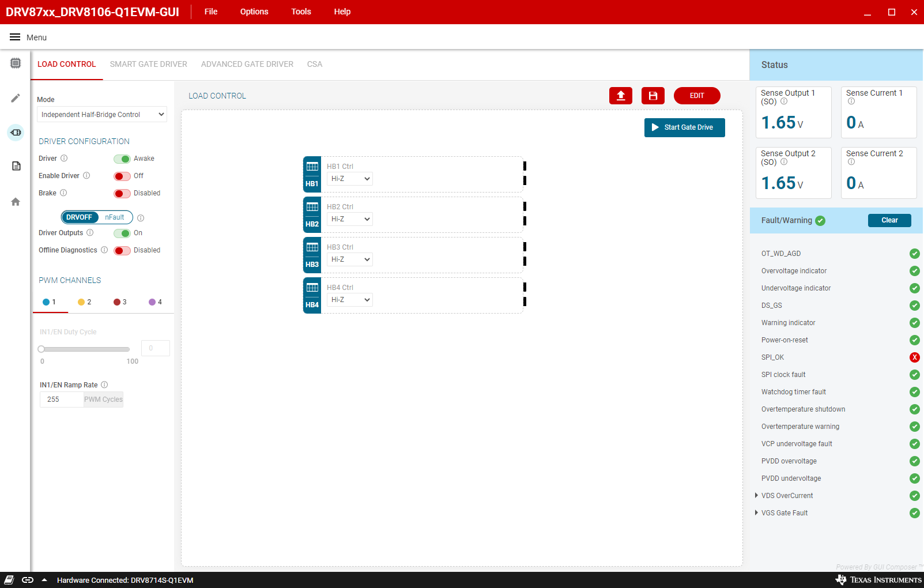Viewport: 924px width, 588px height.
Task: Click the info icon for Sense Output 1
Action: click(x=784, y=101)
